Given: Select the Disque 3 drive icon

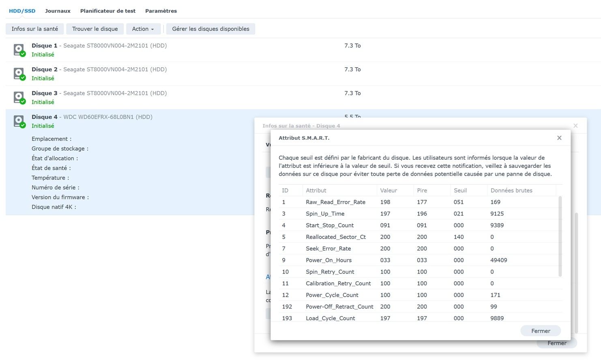Looking at the screenshot, I should pyautogui.click(x=19, y=98).
